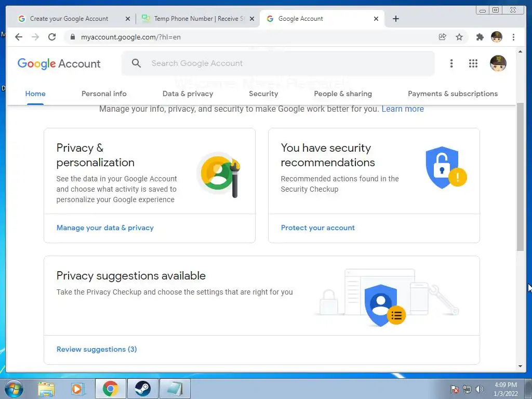
Task: Open the Chrome extensions puzzle icon
Action: 480,37
